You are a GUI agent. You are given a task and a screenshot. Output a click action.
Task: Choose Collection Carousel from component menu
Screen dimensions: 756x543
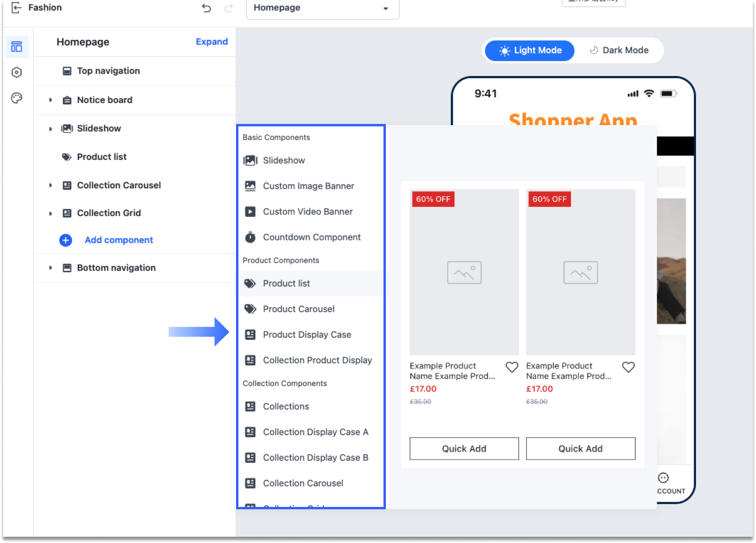[x=311, y=483]
